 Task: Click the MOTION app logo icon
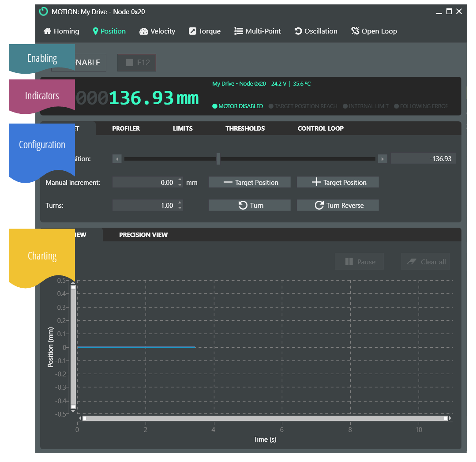tap(44, 12)
